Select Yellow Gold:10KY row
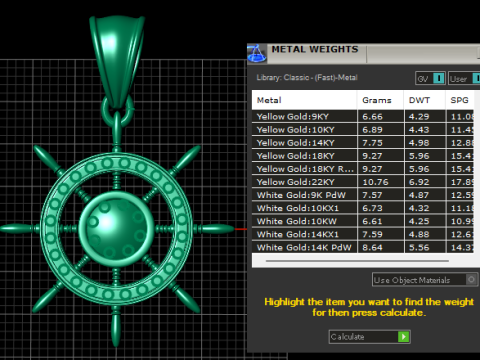This screenshot has width=480, height=360. click(363, 130)
